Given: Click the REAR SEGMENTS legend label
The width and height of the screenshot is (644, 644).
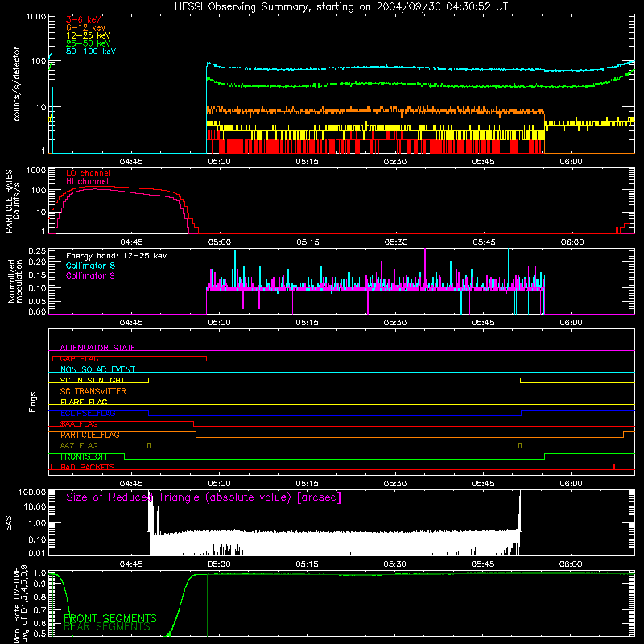Looking at the screenshot, I should coord(107,627).
